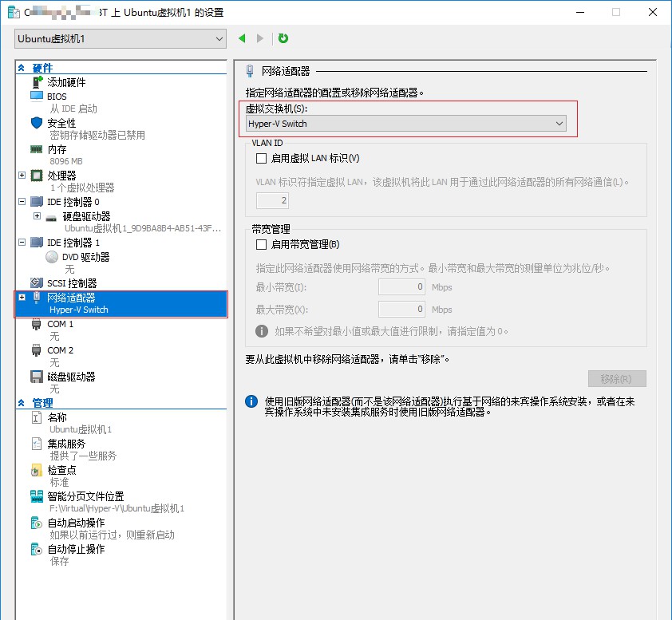Screen dimensions: 672x620
Task: Click the '密钥存储驱动器已禁用' text
Action: click(97, 136)
